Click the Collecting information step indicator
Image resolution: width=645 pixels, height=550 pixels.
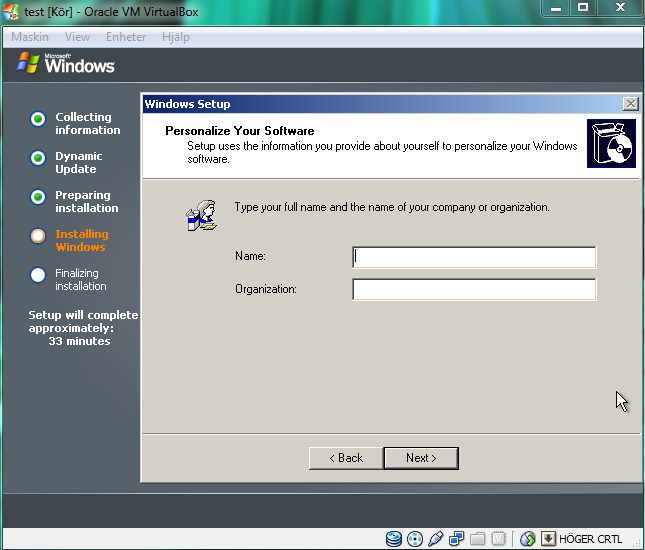pos(38,119)
